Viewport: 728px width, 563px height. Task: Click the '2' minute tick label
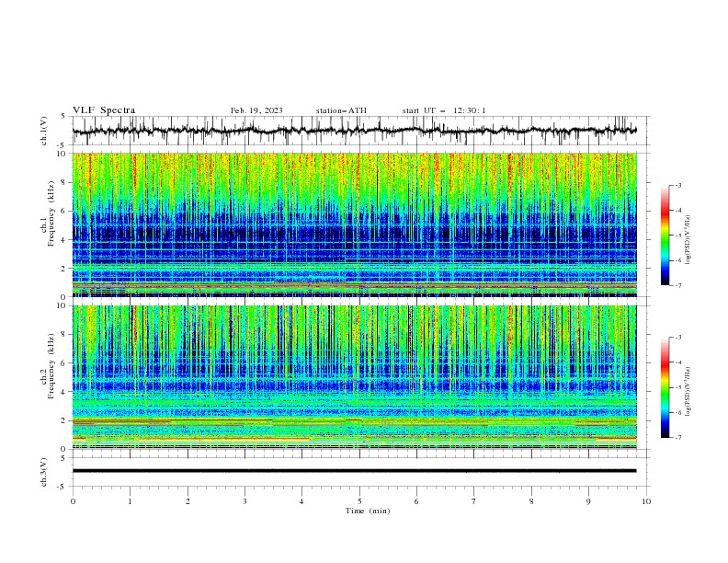click(x=188, y=501)
